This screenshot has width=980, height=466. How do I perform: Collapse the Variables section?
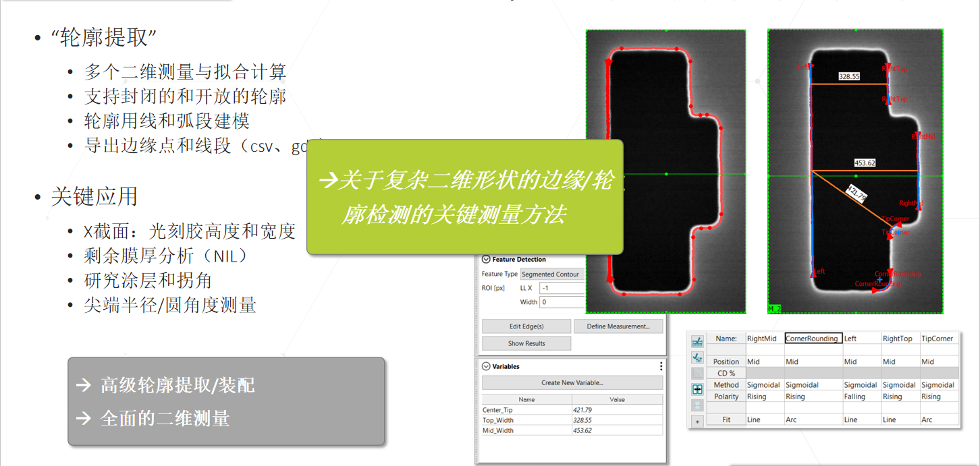pos(486,366)
